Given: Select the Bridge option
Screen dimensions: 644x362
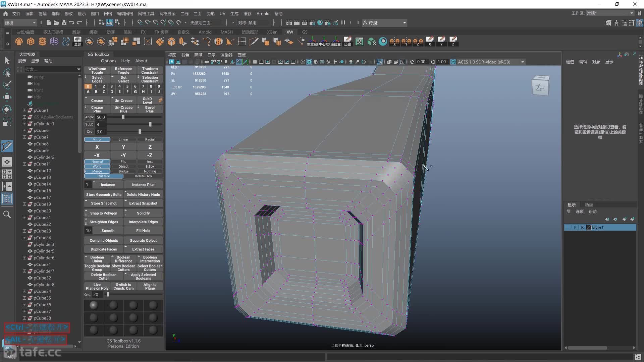Looking at the screenshot, I should [123, 171].
